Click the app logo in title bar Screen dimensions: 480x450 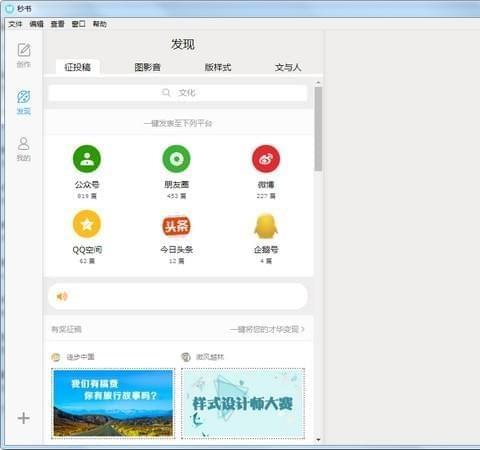point(10,9)
